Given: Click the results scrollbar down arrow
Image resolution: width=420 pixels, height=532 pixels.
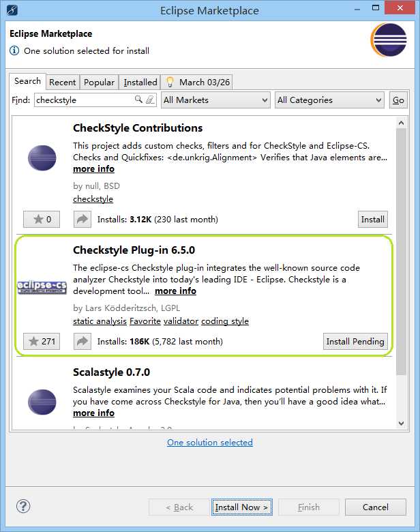Looking at the screenshot, I should click(x=402, y=424).
